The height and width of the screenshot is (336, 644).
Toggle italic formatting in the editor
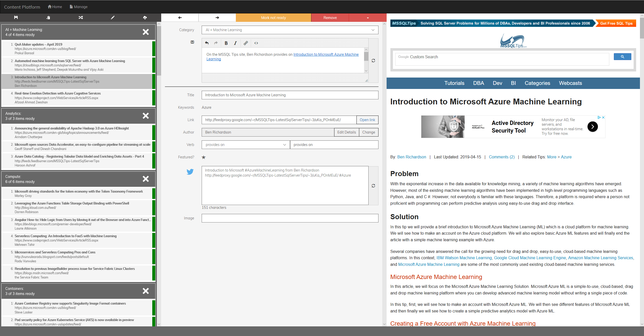click(235, 43)
